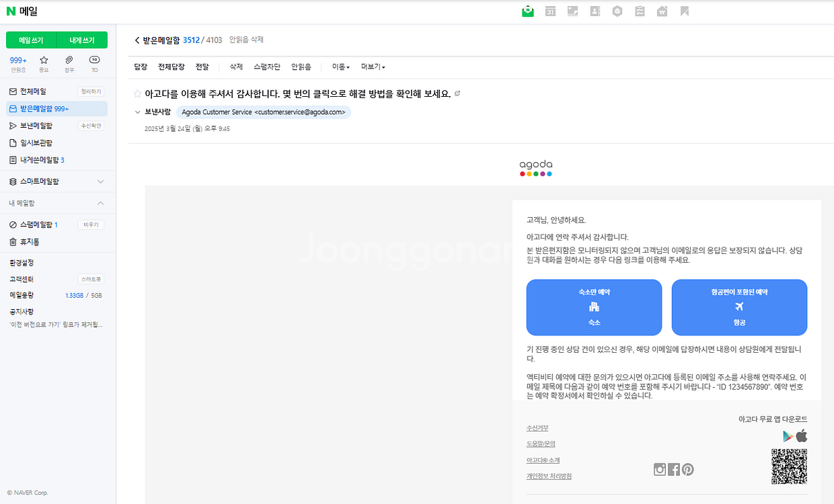Screen dimensions: 834x504
Task: Open the 휴지통 trash folder
Action: (29, 242)
